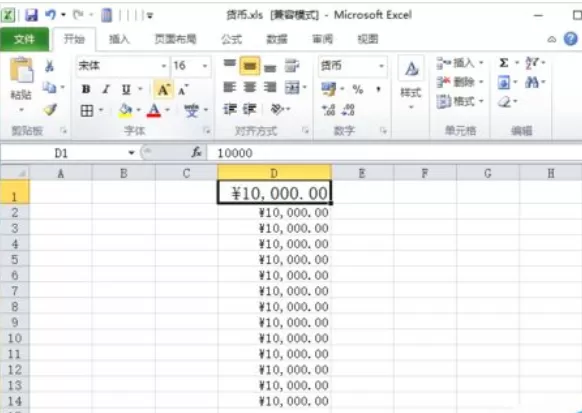Click the Increase Font Size icon
Screen dimensions: 582x413
[163, 90]
